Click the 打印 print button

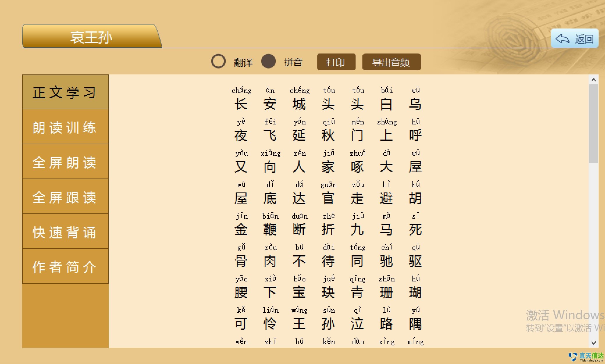pyautogui.click(x=336, y=62)
